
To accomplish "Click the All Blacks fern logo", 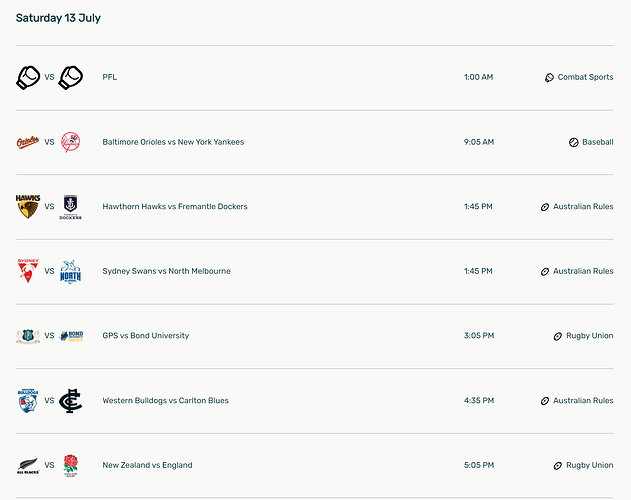I will (x=28, y=466).
